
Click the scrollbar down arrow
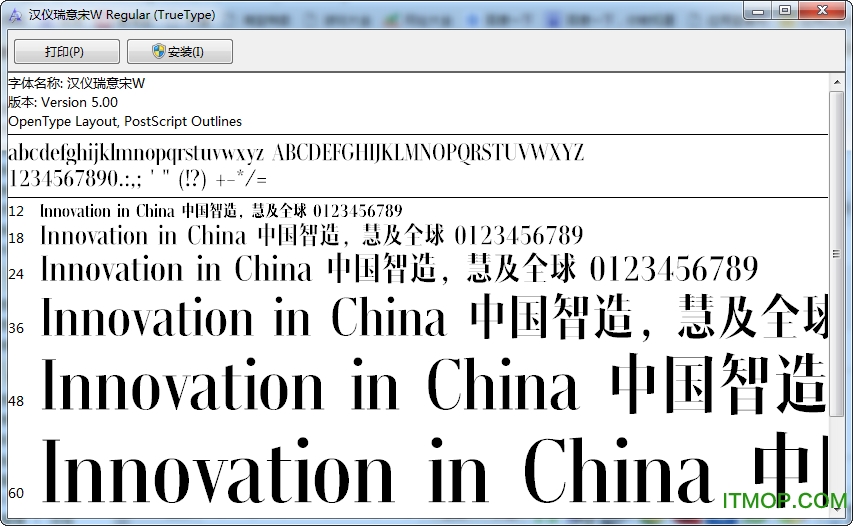(836, 508)
